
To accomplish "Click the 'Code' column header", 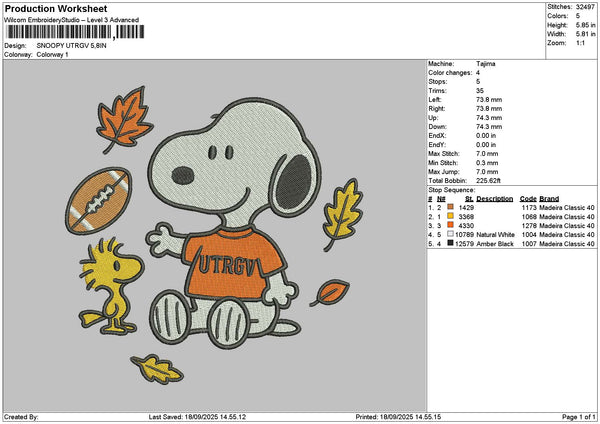I will click(x=528, y=199).
